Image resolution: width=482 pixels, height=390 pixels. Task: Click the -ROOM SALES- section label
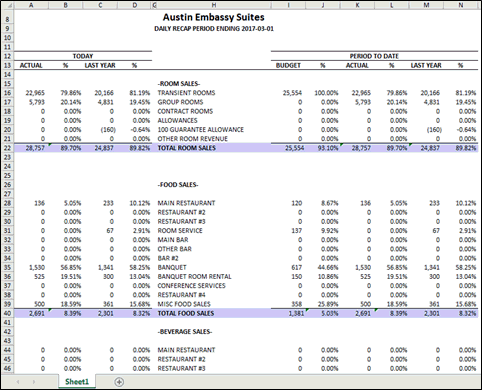point(179,84)
